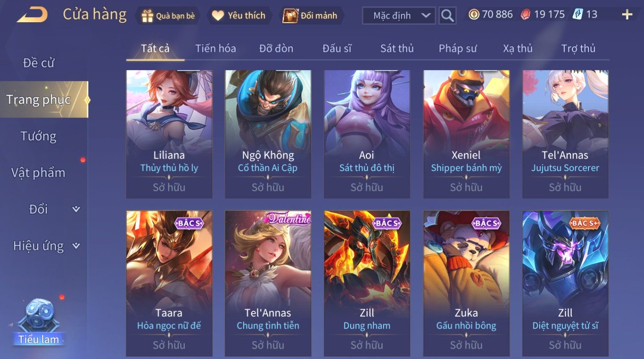644x359 pixels.
Task: Click the plus icon to add currency
Action: click(x=627, y=15)
